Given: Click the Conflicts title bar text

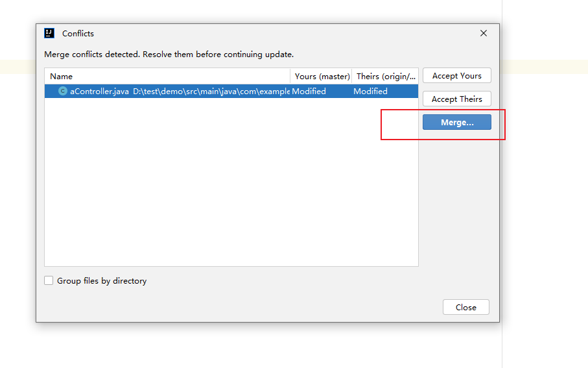Looking at the screenshot, I should pos(78,33).
